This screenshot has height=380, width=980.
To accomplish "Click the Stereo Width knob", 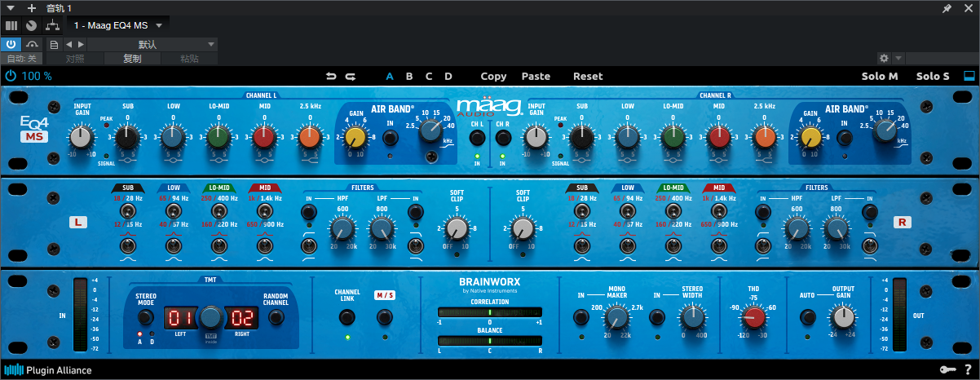I will click(x=693, y=317).
